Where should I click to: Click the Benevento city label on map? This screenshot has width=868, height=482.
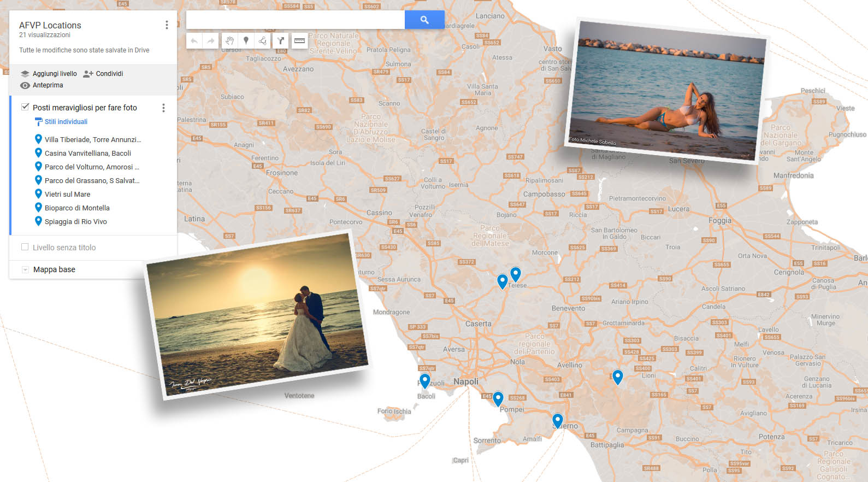coord(568,308)
